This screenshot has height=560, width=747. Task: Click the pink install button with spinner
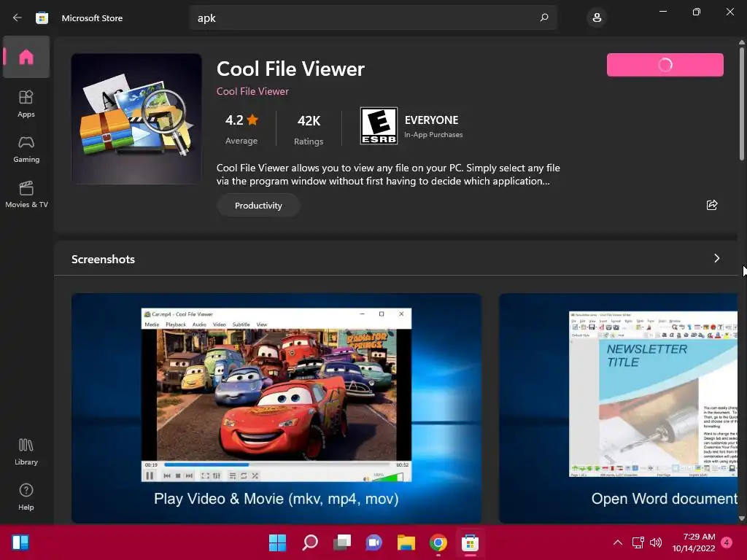[665, 65]
